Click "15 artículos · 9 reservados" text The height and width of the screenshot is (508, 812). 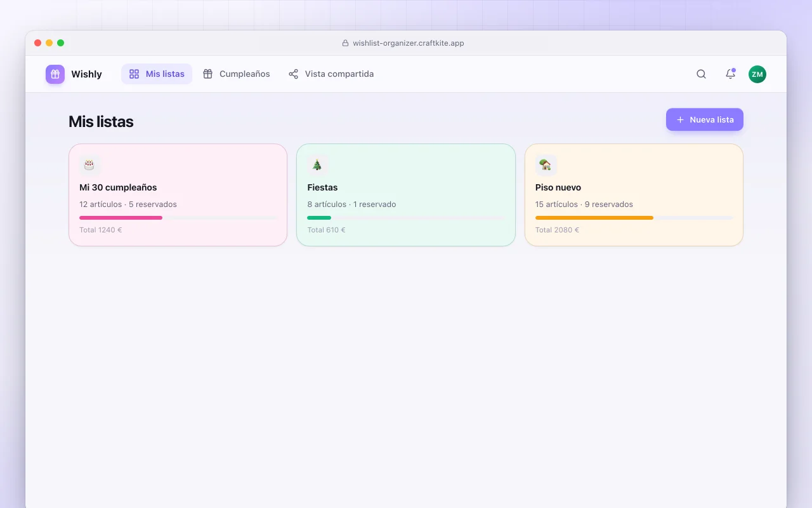pyautogui.click(x=584, y=204)
